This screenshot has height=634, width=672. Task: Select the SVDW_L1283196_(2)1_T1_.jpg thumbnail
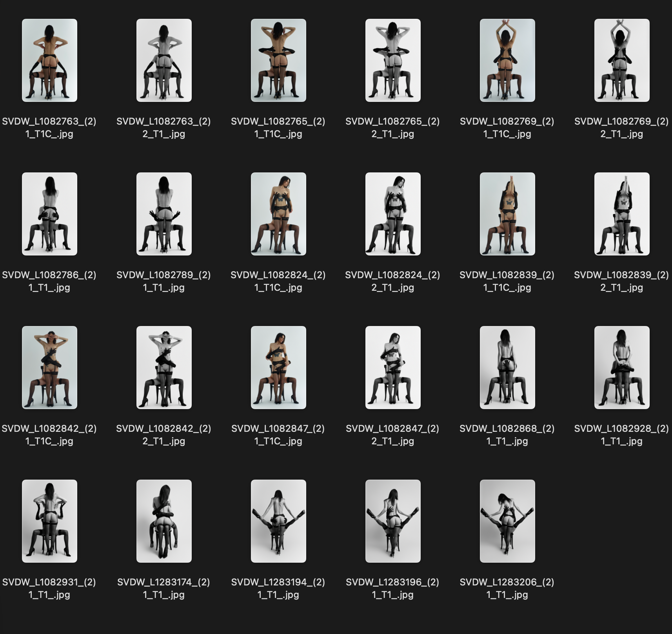[x=392, y=521]
